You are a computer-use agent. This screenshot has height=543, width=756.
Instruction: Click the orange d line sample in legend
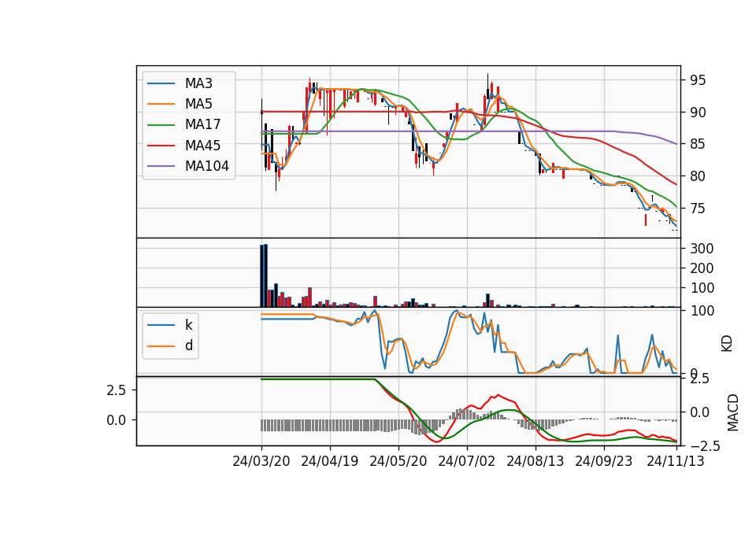(161, 346)
